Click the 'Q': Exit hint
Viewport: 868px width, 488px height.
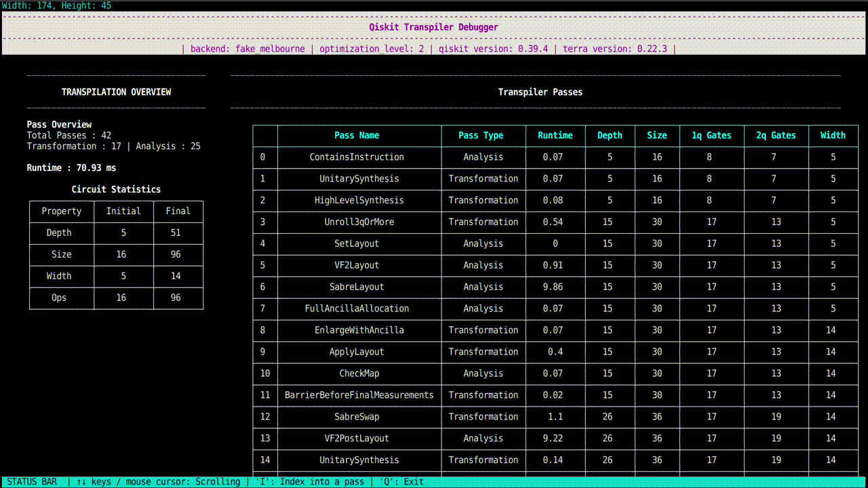(401, 482)
